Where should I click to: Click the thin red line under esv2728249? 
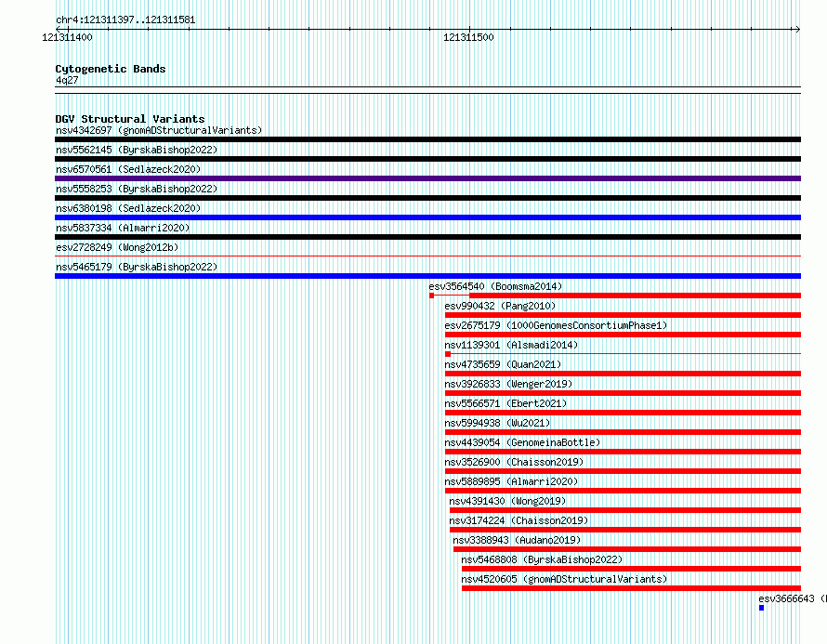427,256
